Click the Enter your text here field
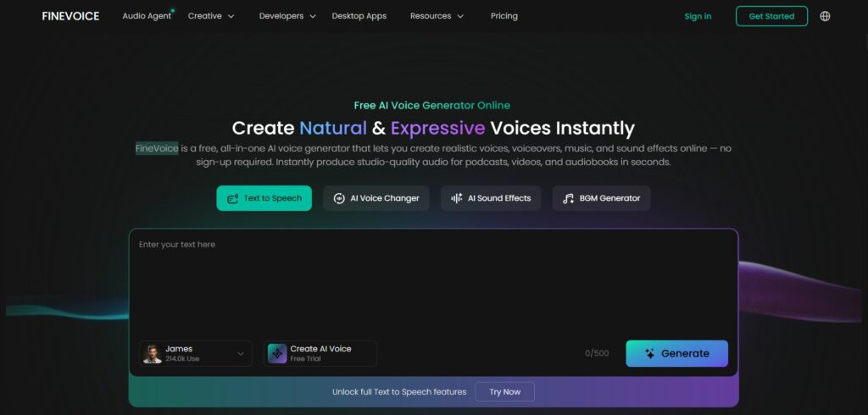The width and height of the screenshot is (868, 415). coord(433,282)
